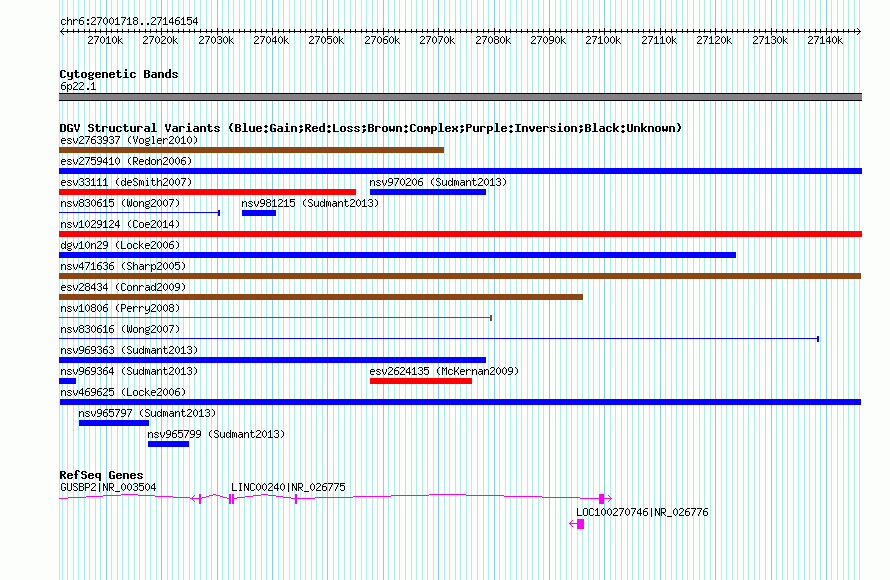Open esv2759410 (Redon2006) variant label
The height and width of the screenshot is (580, 890).
[x=126, y=161]
